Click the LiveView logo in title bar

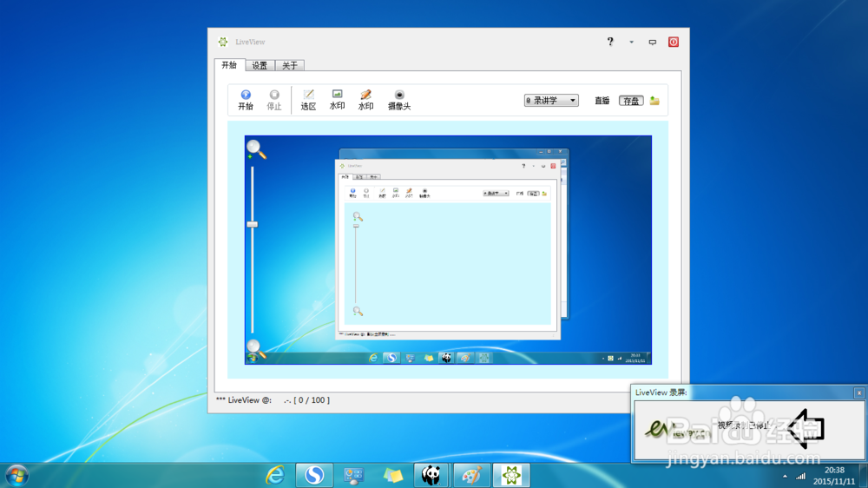click(x=222, y=42)
